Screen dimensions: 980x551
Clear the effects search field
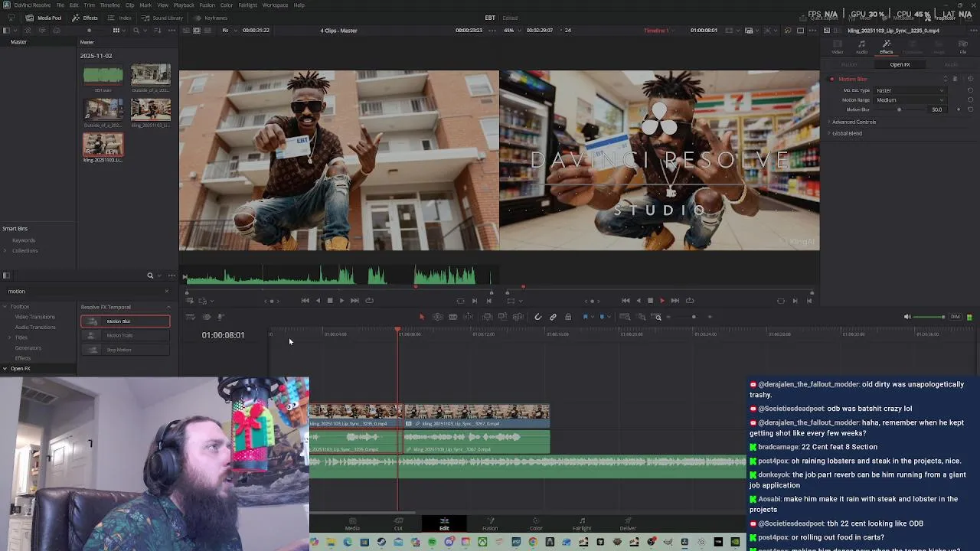tap(167, 291)
